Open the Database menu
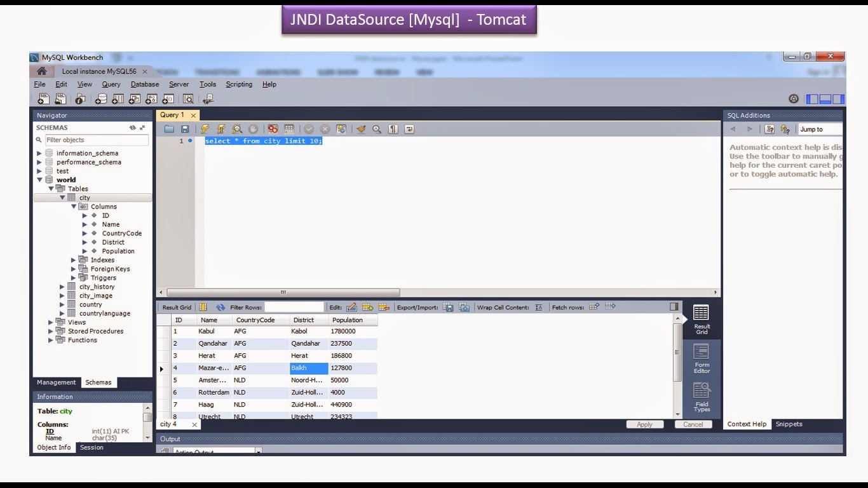868x488 pixels. (x=145, y=84)
